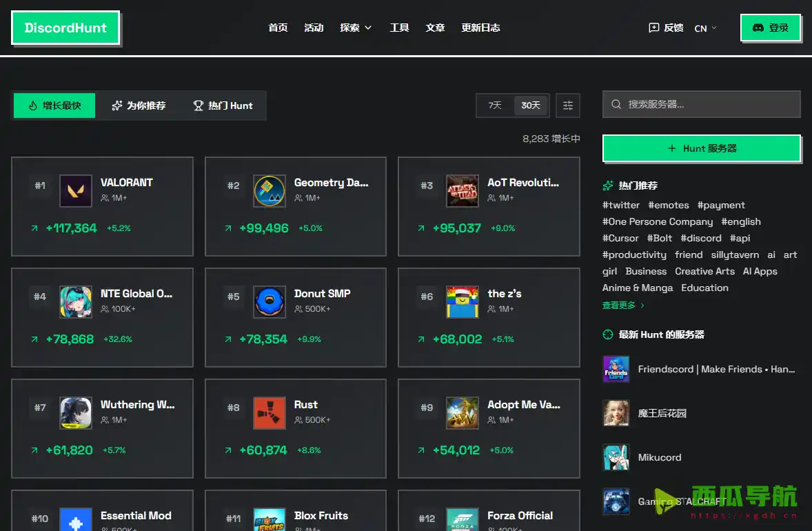Open the 活动 nav item

click(x=314, y=28)
